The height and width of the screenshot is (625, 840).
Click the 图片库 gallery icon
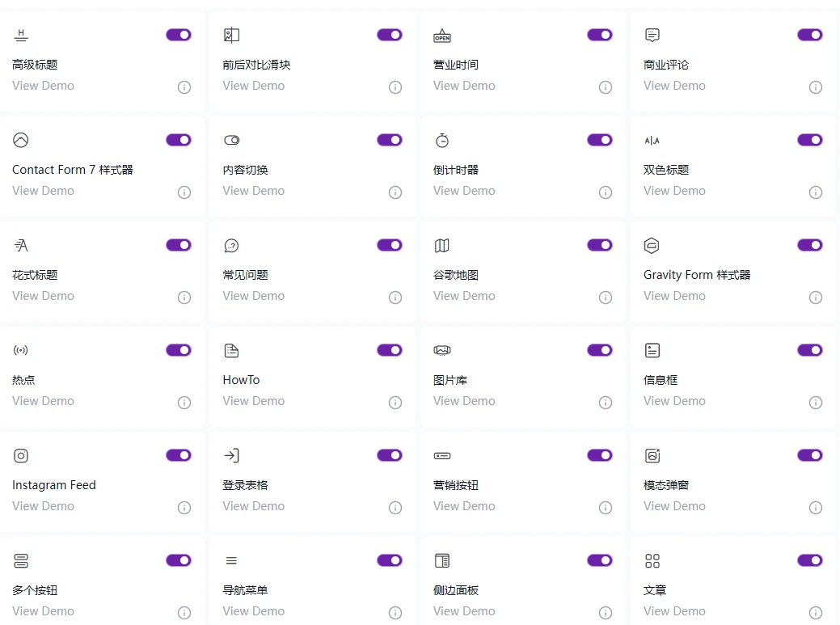tap(441, 350)
